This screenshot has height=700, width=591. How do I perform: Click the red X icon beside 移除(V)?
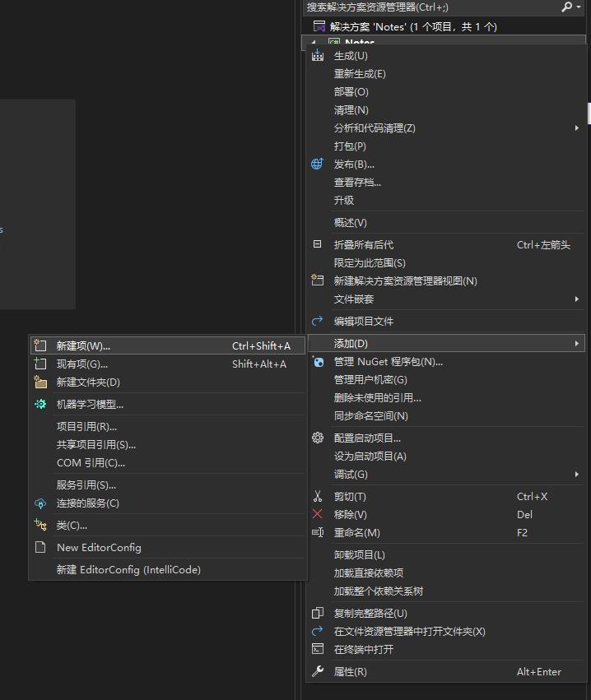click(x=317, y=514)
